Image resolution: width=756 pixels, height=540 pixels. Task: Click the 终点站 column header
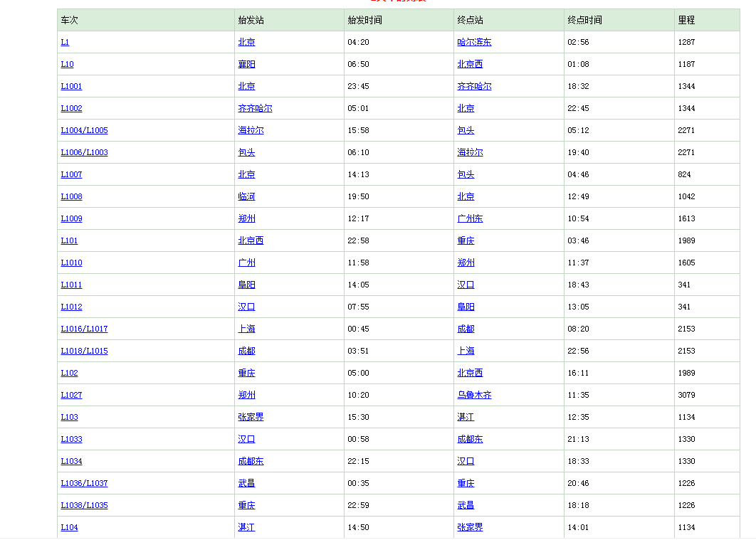click(x=470, y=20)
